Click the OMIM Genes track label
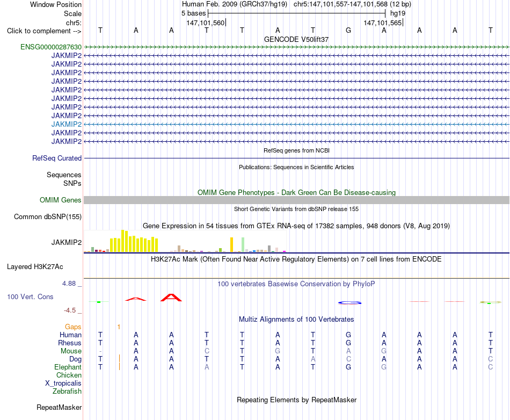Image resolution: width=510 pixels, height=420 pixels. click(x=61, y=200)
